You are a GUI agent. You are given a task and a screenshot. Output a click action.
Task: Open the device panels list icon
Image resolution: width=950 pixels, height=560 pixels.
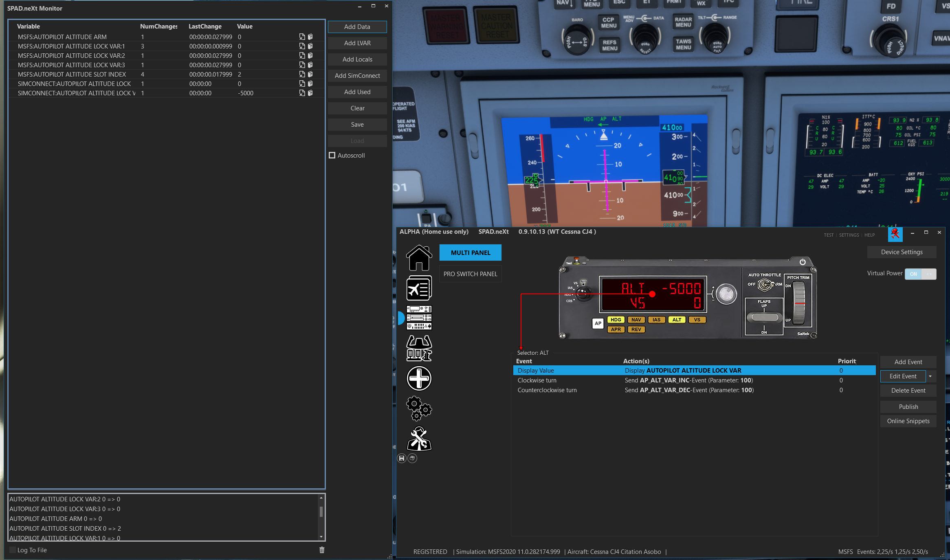pyautogui.click(x=419, y=318)
